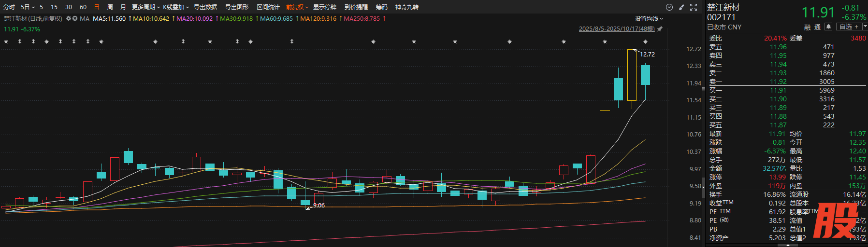Image resolution: width=868 pixels, height=247 pixels.
Task: Enter fullscreen chart mode
Action: (x=694, y=7)
